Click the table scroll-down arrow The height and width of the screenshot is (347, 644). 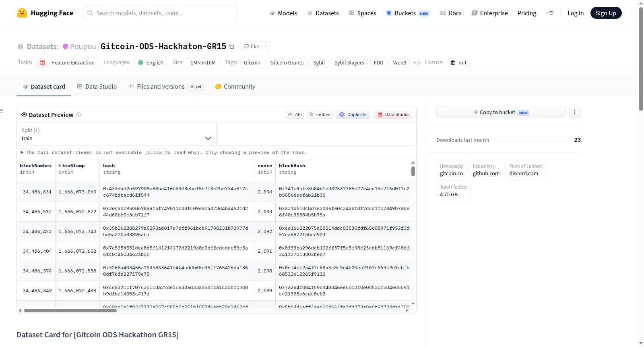[x=413, y=303]
